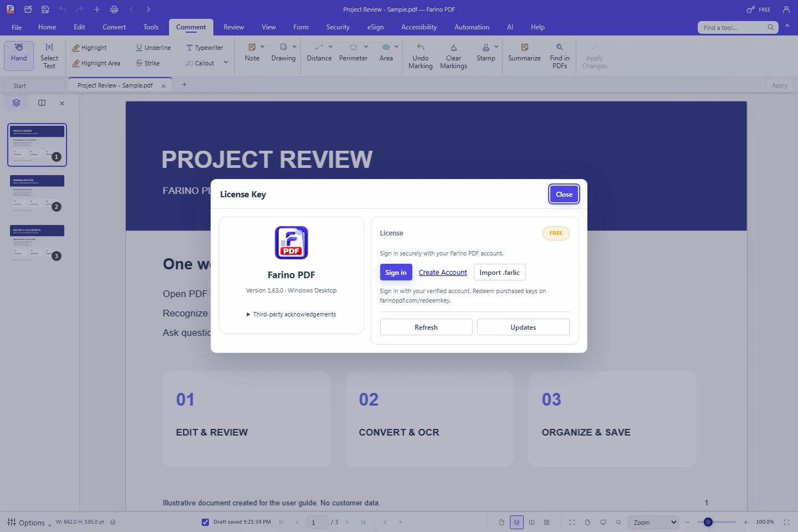Toggle the Draft saved checkbox
Viewport: 798px width, 532px height.
pos(205,522)
